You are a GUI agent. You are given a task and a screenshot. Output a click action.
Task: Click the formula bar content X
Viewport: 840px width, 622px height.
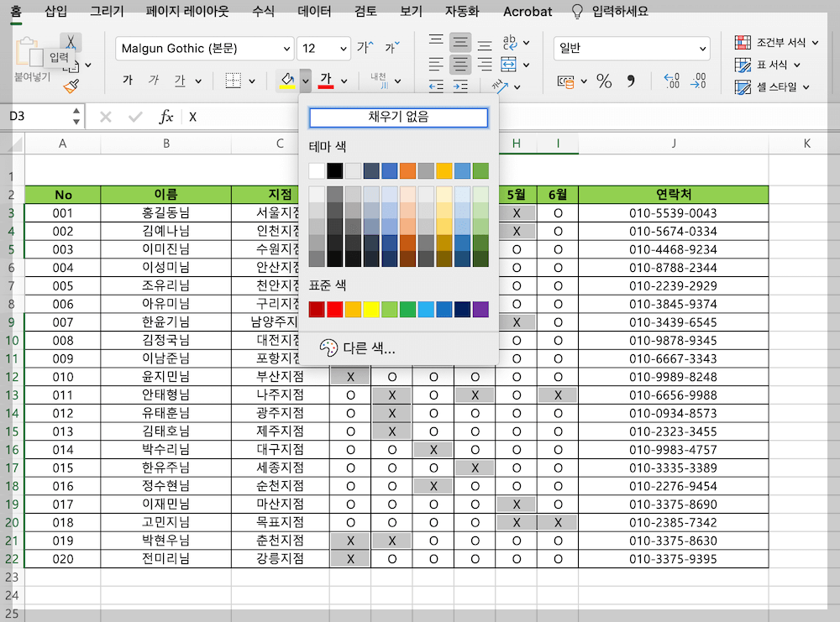[193, 118]
